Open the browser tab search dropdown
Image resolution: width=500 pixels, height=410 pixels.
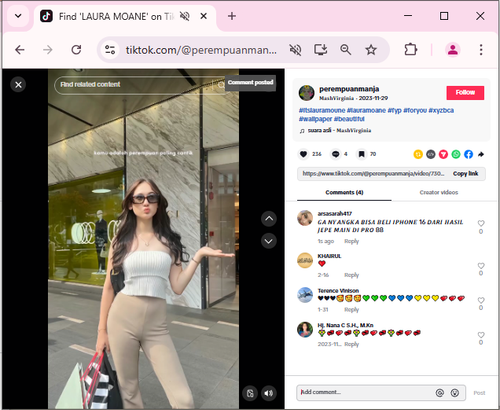pyautogui.click(x=18, y=16)
